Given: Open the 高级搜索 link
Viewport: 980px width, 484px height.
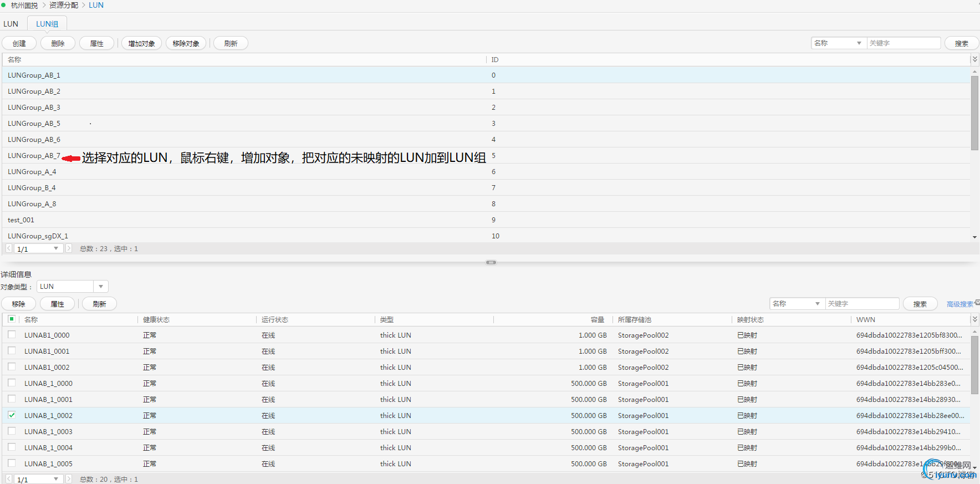Looking at the screenshot, I should click(x=960, y=304).
